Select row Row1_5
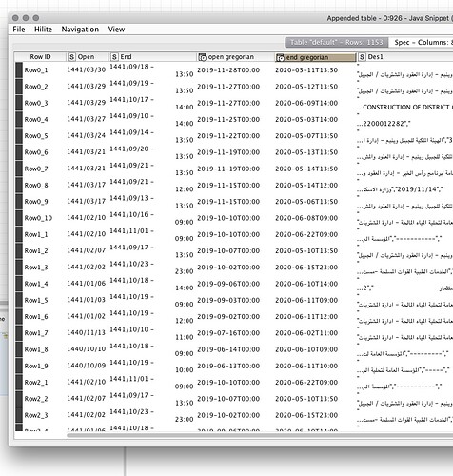 coord(36,300)
